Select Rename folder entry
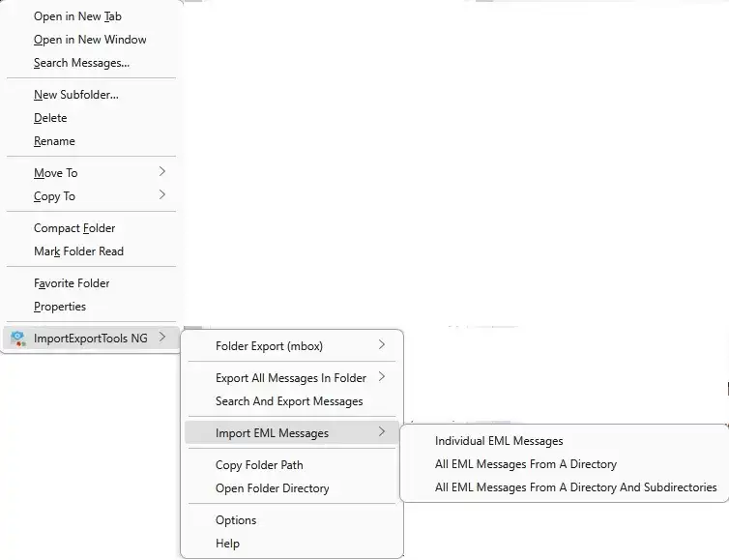The width and height of the screenshot is (729, 560). 91,141
